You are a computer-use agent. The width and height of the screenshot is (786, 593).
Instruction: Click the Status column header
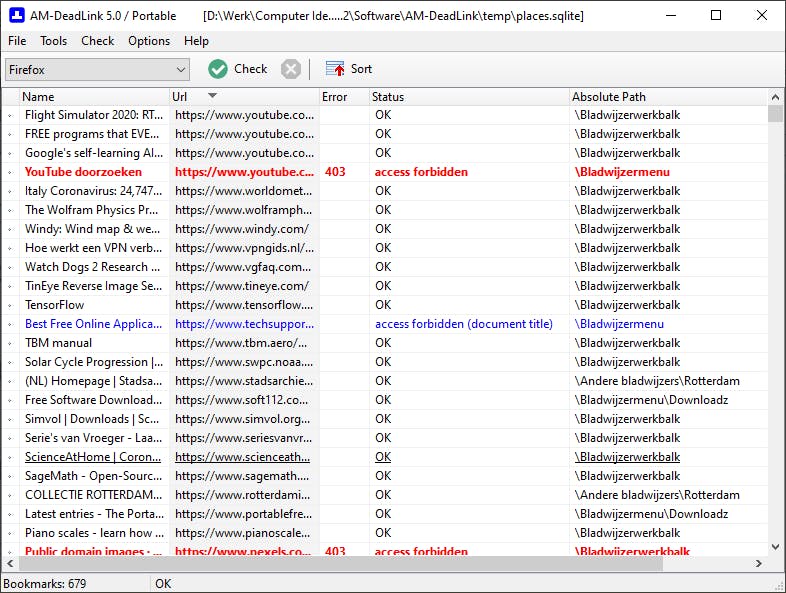click(469, 97)
